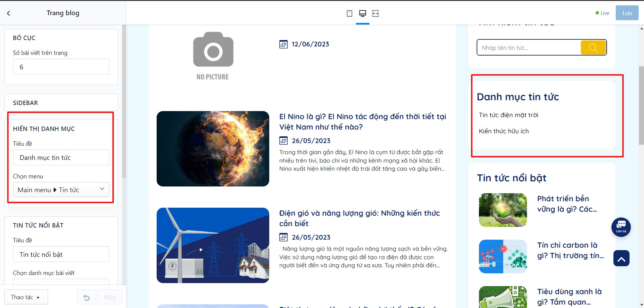Click the carbon credit thumbnail

503,256
